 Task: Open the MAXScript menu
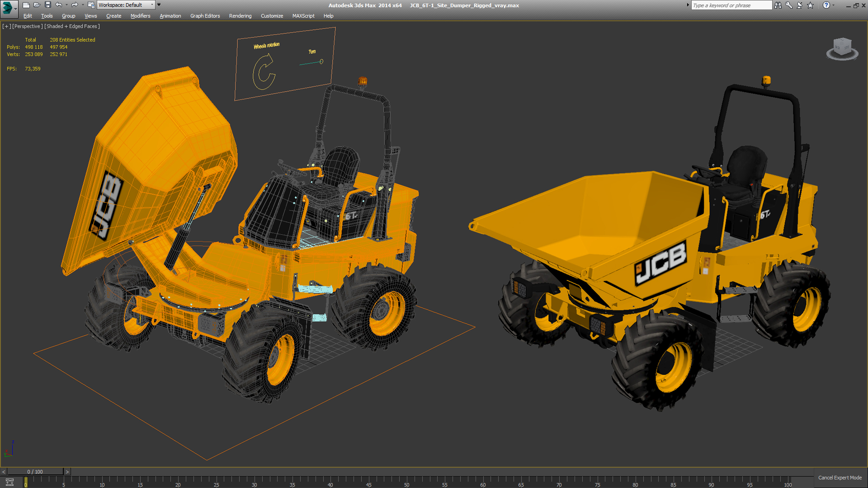pyautogui.click(x=303, y=16)
